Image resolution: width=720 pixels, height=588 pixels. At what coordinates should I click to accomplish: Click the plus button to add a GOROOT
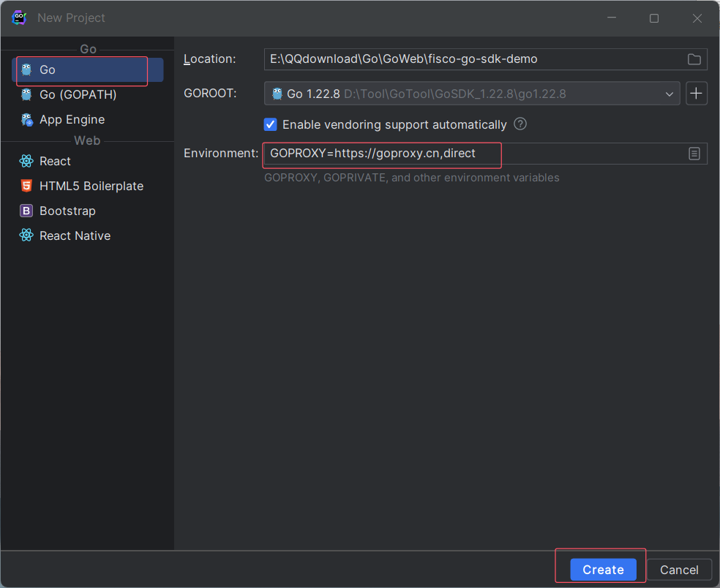[696, 94]
